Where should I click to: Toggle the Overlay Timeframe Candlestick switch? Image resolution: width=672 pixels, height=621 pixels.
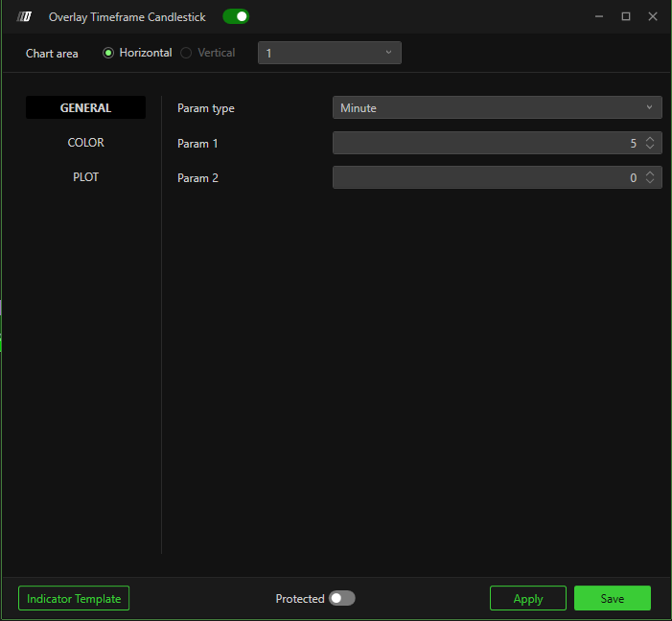coord(236,16)
